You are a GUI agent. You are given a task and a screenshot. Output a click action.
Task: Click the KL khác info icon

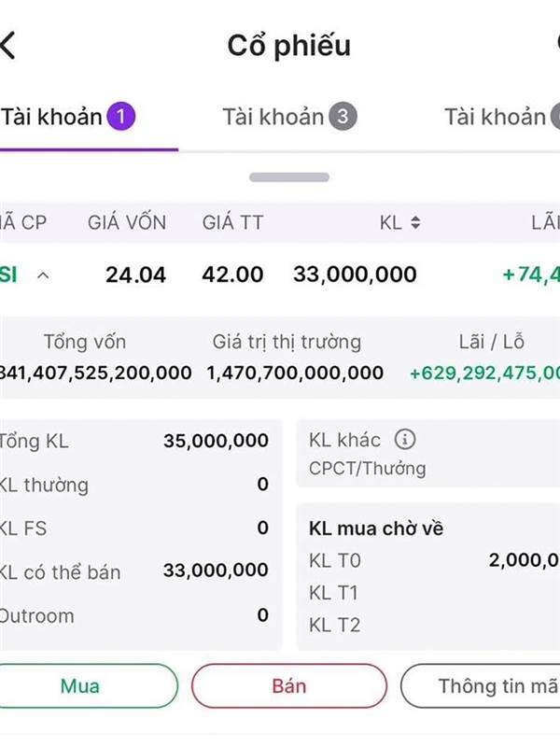[405, 439]
